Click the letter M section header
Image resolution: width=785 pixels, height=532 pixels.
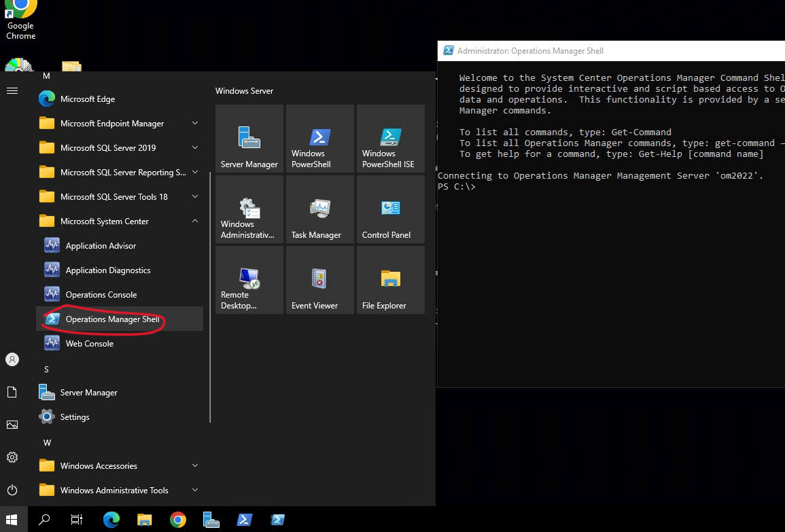tap(47, 76)
